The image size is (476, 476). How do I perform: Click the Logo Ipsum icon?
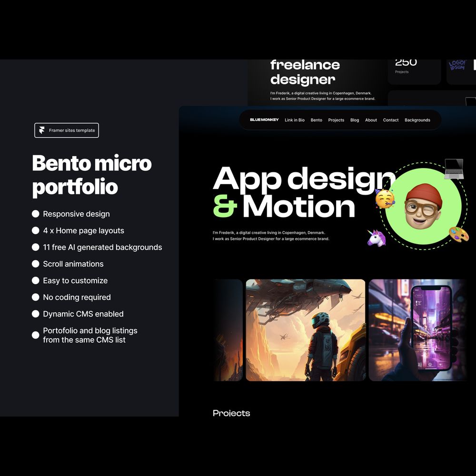[x=457, y=66]
